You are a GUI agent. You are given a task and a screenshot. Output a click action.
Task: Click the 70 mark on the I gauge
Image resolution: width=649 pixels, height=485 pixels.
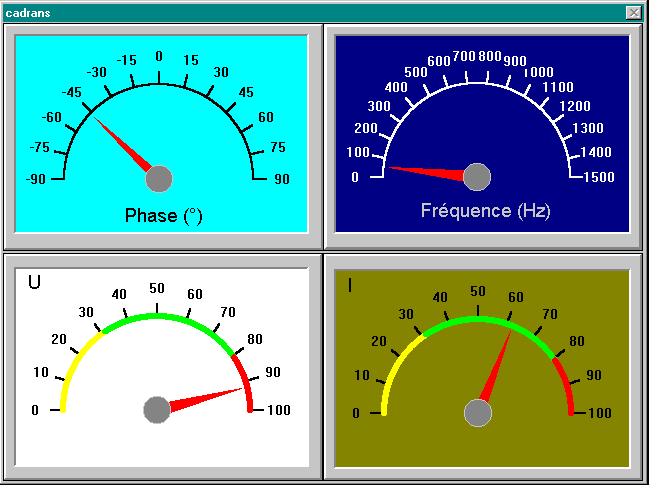[x=550, y=314]
